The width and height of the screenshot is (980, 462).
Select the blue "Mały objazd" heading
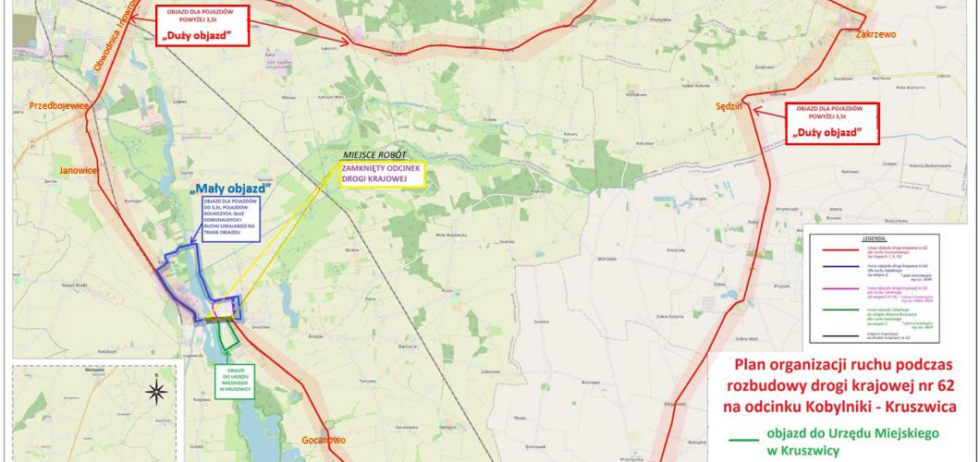[x=232, y=188]
